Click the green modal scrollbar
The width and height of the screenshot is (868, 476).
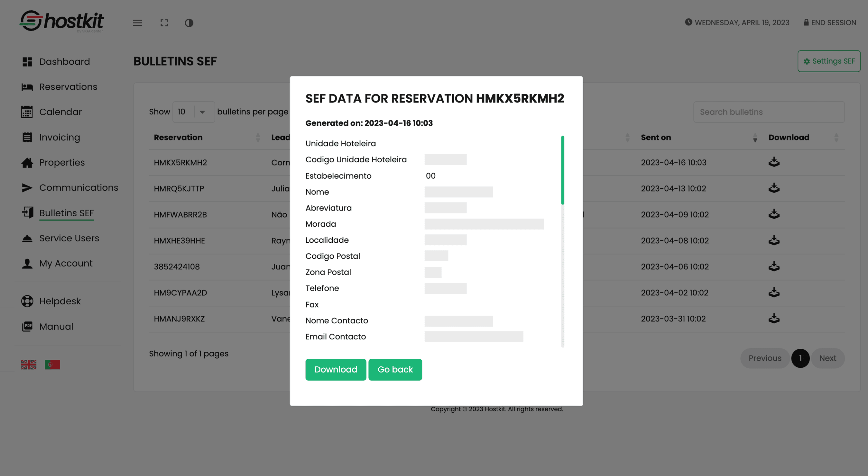562,170
